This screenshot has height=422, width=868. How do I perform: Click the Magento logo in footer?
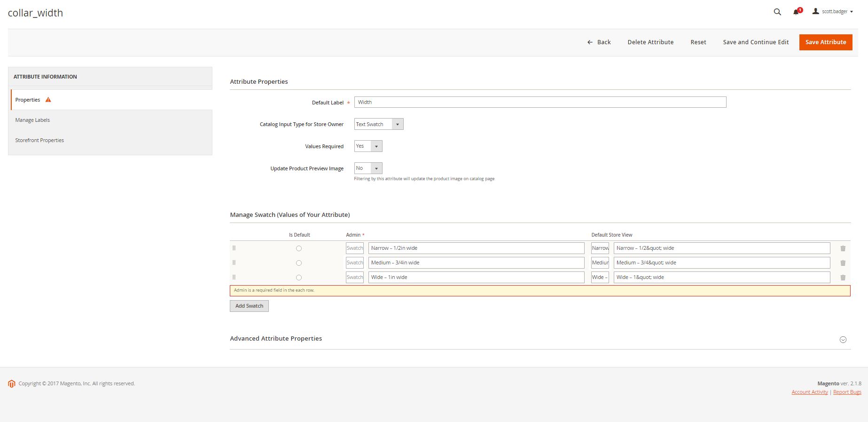12,384
